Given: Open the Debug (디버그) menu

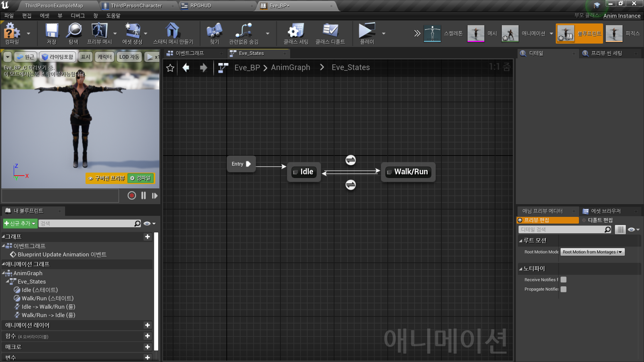Looking at the screenshot, I should 77,16.
